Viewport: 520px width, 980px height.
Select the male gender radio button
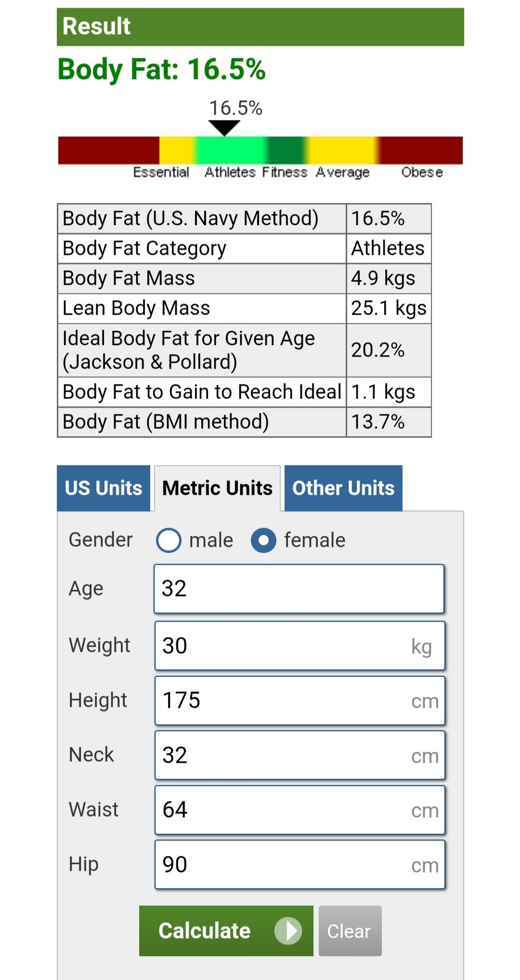pyautogui.click(x=169, y=540)
